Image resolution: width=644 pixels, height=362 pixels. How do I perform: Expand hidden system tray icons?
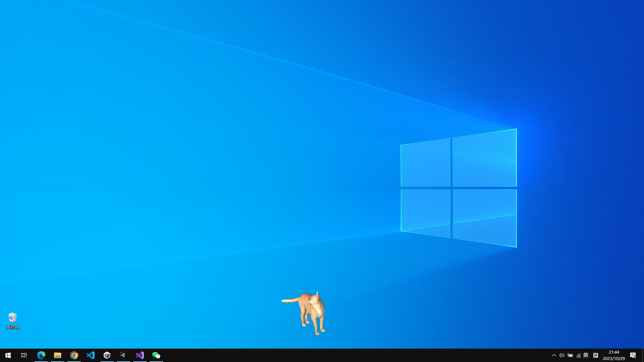[554, 355]
